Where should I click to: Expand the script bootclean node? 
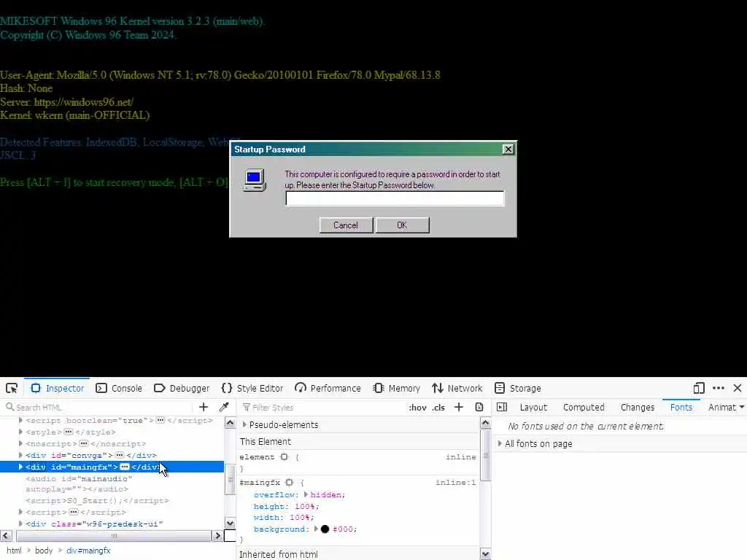coord(20,420)
